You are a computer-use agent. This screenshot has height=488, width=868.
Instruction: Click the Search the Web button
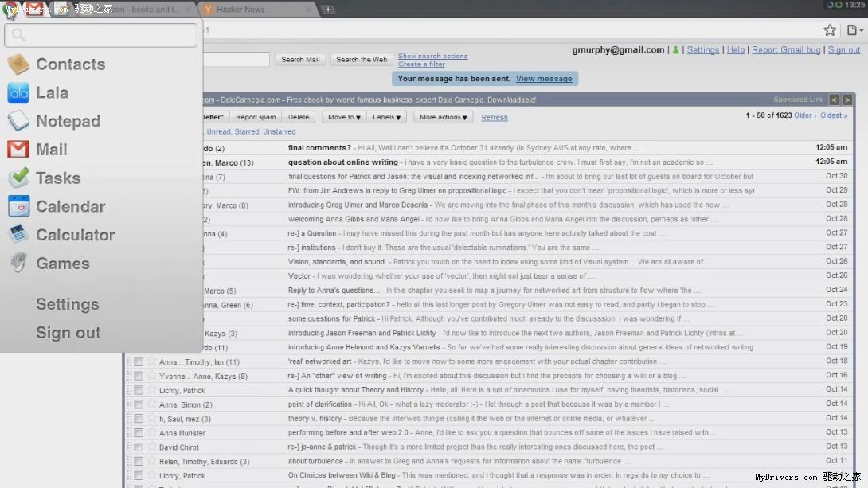[362, 59]
